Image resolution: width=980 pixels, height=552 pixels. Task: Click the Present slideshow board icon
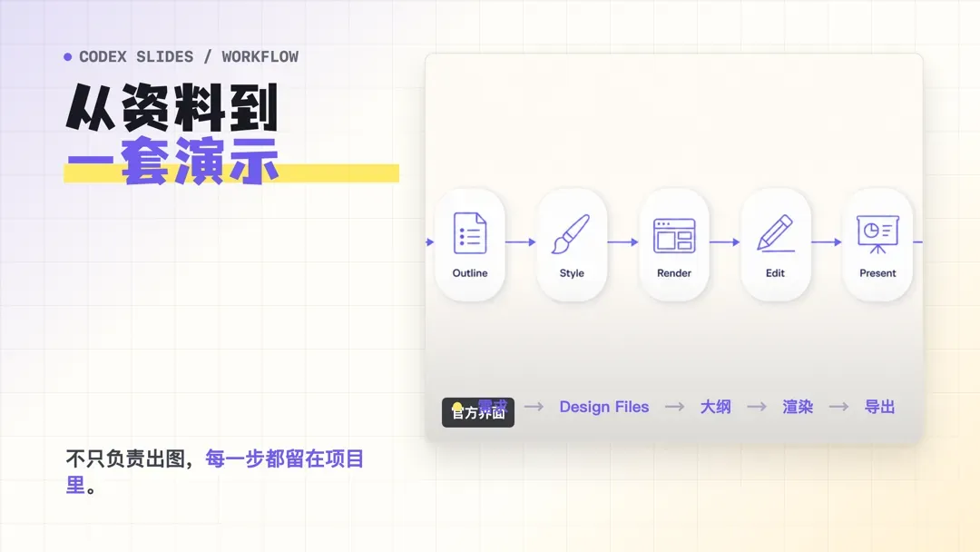point(877,234)
